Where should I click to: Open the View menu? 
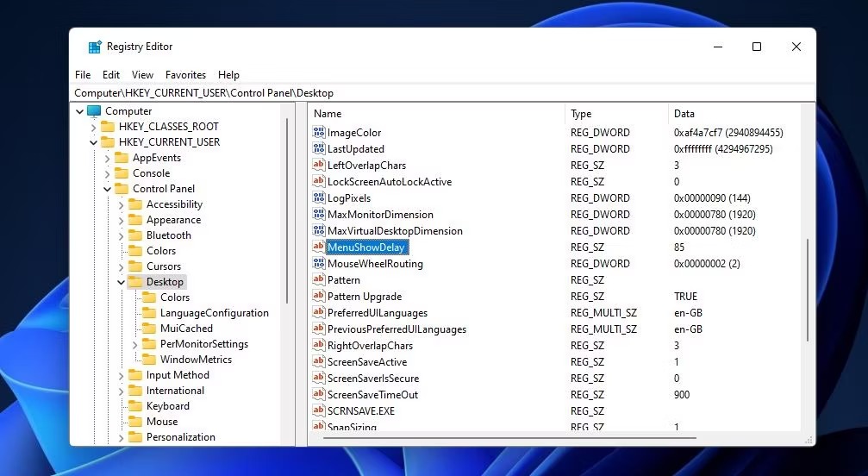[x=142, y=75]
